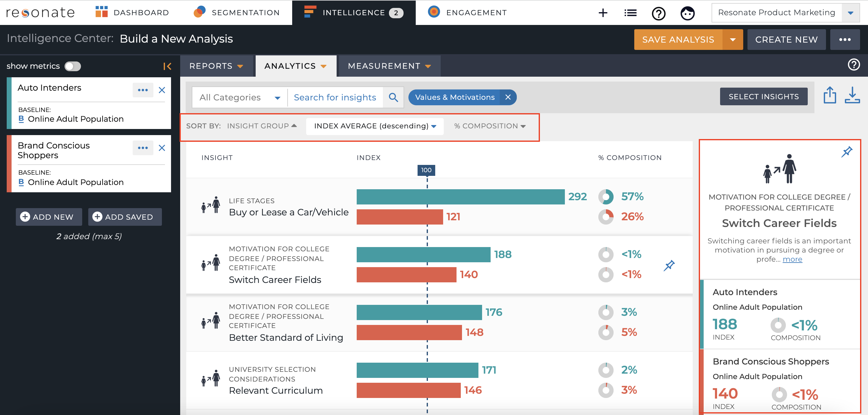Image resolution: width=868 pixels, height=415 pixels.
Task: Expand All Categories dropdown
Action: pyautogui.click(x=240, y=97)
